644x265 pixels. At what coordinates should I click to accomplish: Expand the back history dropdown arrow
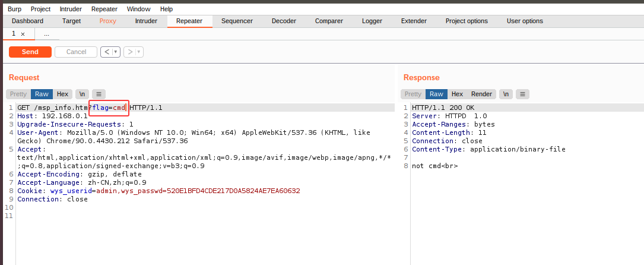[116, 52]
